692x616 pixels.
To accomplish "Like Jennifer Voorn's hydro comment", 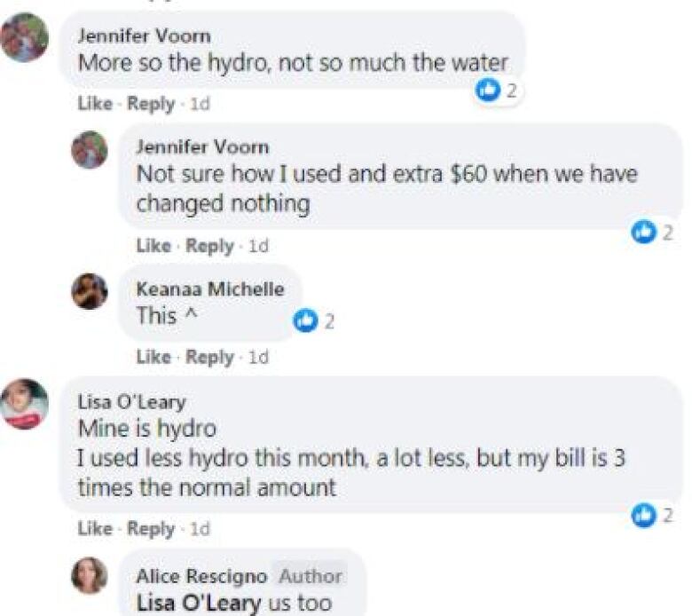I will [x=94, y=104].
